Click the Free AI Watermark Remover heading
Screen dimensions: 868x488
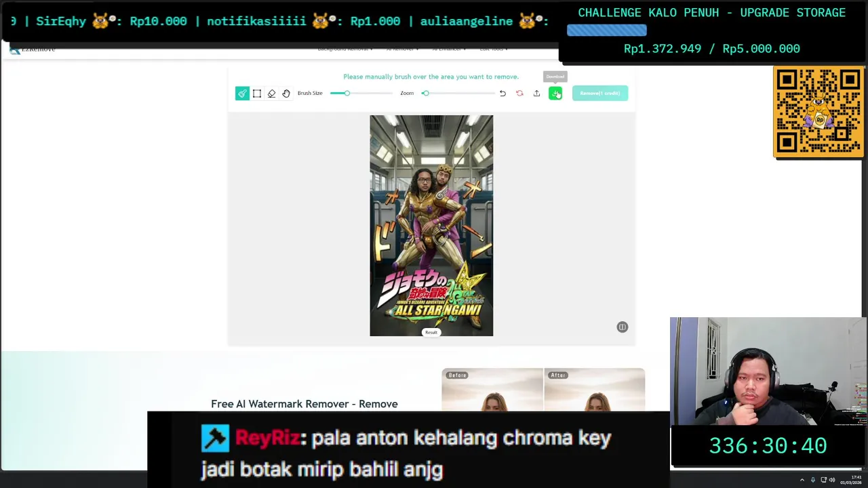pos(304,404)
